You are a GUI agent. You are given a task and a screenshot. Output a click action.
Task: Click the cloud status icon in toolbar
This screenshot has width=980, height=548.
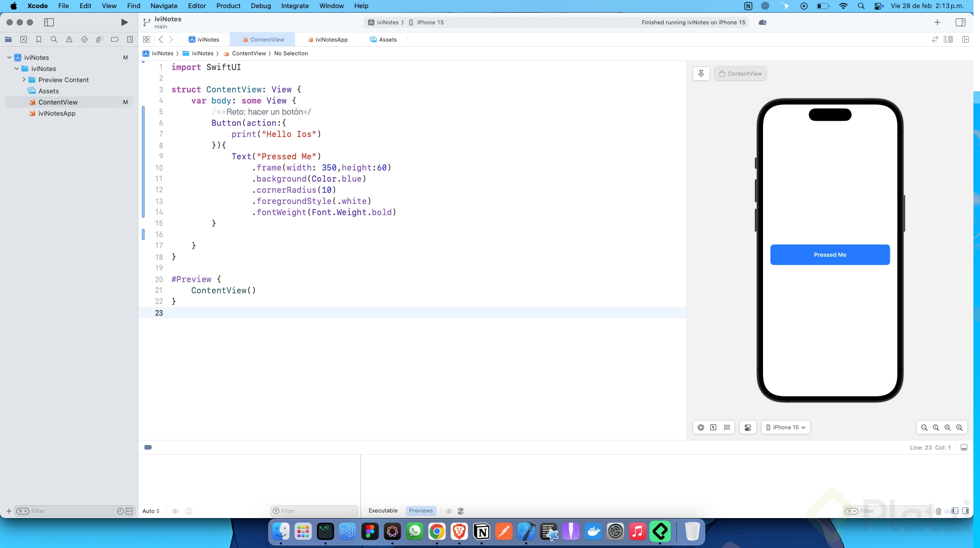click(x=762, y=22)
